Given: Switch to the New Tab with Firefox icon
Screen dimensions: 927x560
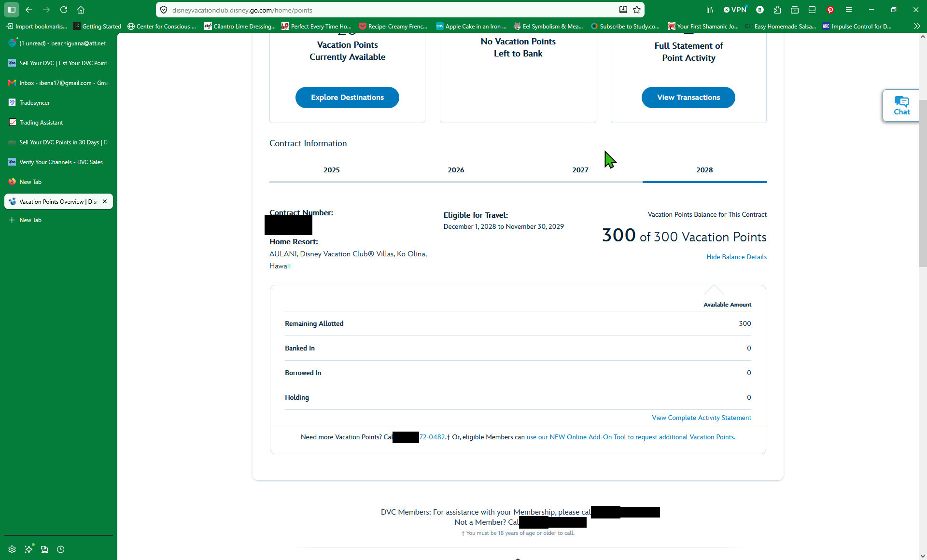Looking at the screenshot, I should pyautogui.click(x=58, y=182).
